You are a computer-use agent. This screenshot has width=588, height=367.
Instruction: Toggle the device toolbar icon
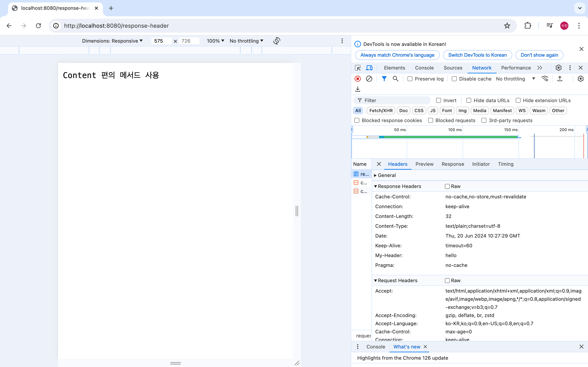pos(369,68)
